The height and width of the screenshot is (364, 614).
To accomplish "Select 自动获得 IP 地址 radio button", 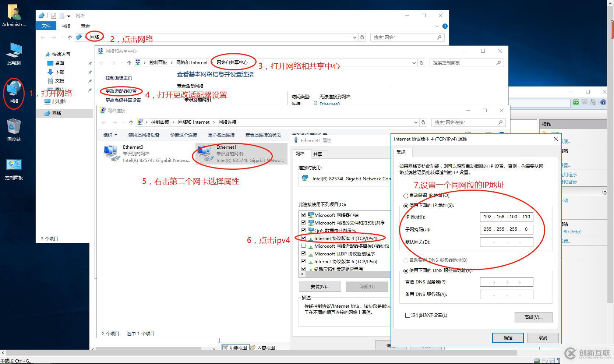I will point(406,196).
